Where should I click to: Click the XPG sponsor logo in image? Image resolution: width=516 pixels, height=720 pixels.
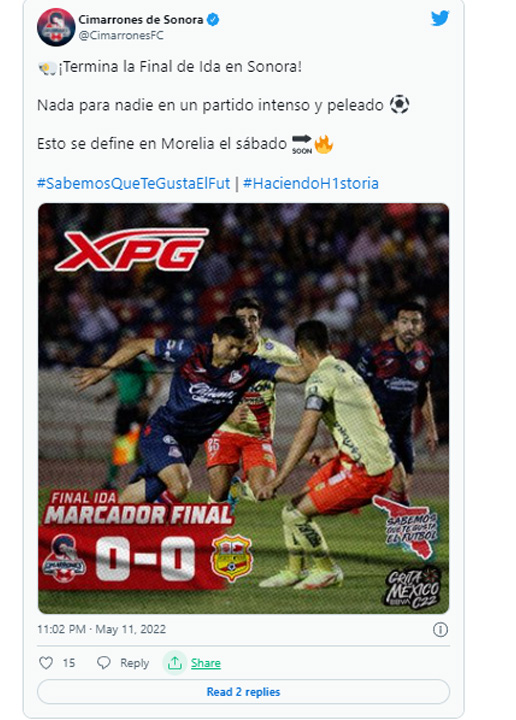pyautogui.click(x=132, y=250)
